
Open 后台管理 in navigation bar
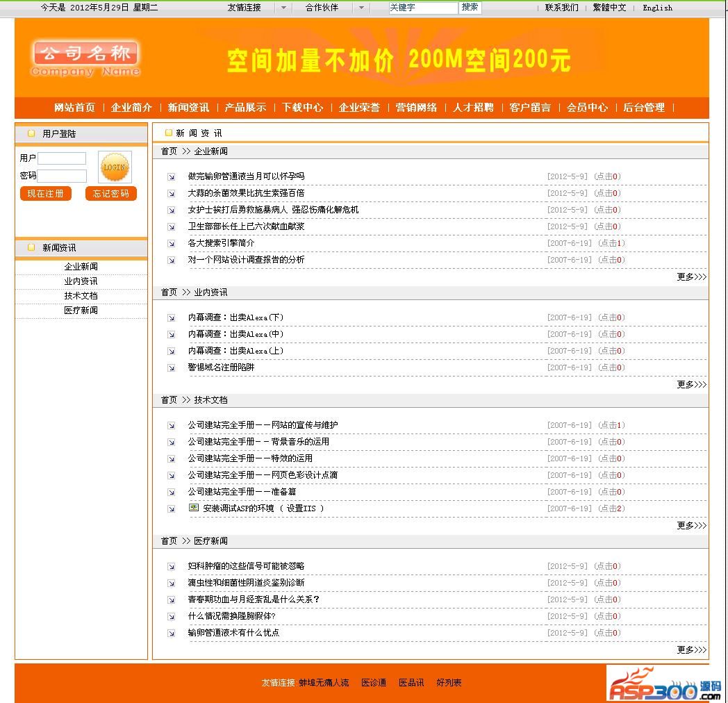coord(644,108)
